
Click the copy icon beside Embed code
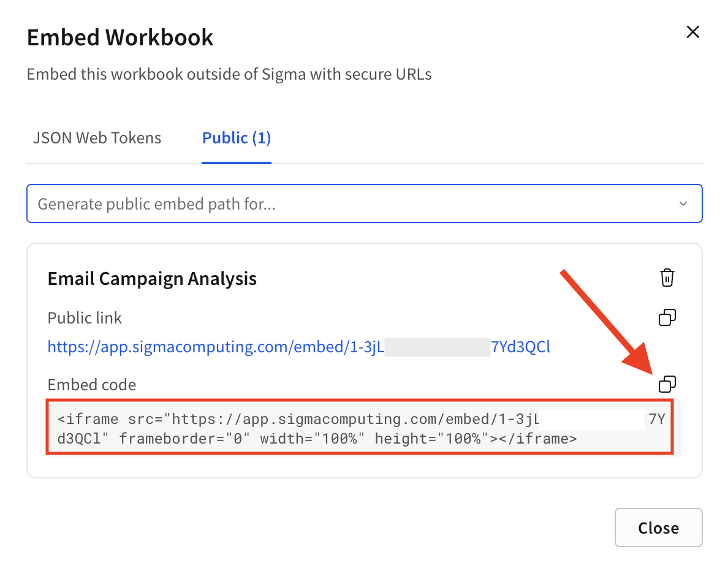coord(667,384)
